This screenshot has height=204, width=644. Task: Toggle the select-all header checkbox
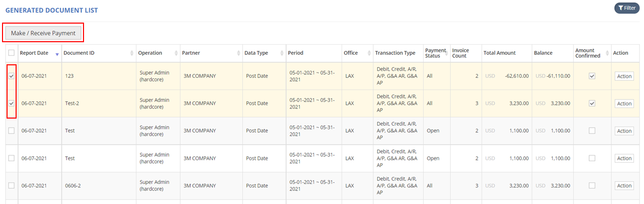12,53
